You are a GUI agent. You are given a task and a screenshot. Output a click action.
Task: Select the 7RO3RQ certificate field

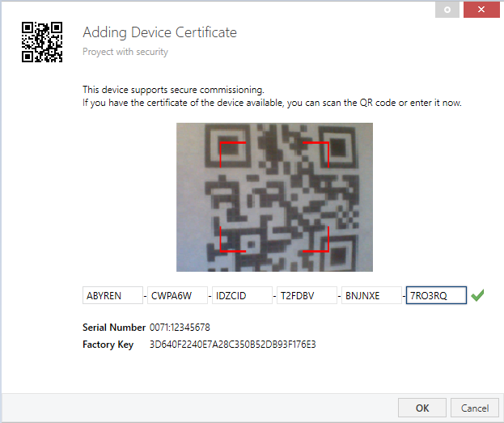pyautogui.click(x=436, y=295)
